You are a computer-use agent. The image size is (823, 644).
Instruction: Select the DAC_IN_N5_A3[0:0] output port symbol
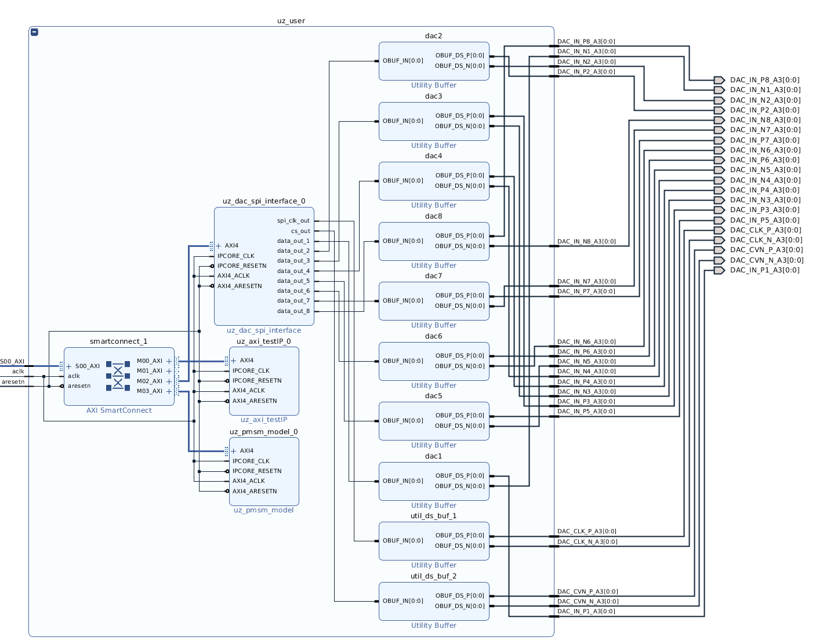coord(719,170)
